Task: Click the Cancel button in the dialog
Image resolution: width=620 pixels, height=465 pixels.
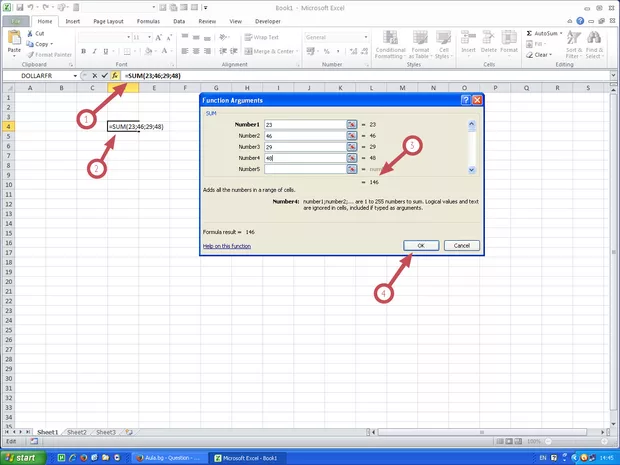Action: (462, 245)
